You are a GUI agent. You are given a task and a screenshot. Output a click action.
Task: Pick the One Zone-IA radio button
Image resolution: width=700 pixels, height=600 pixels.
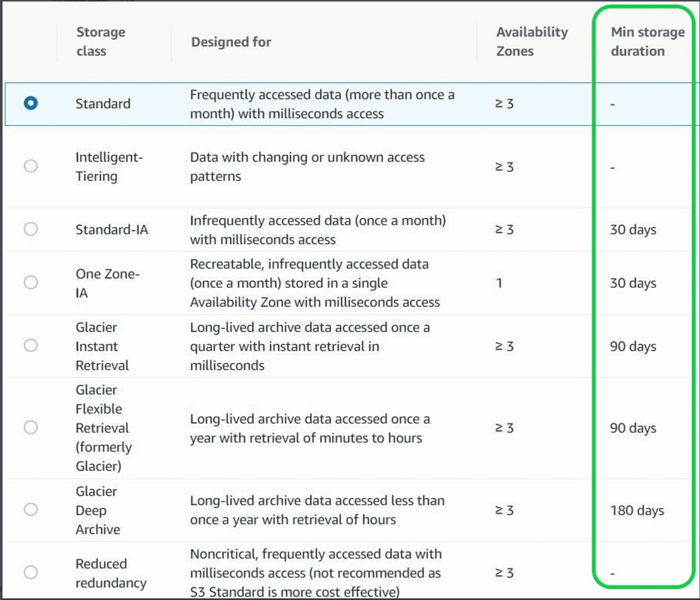pos(31,282)
